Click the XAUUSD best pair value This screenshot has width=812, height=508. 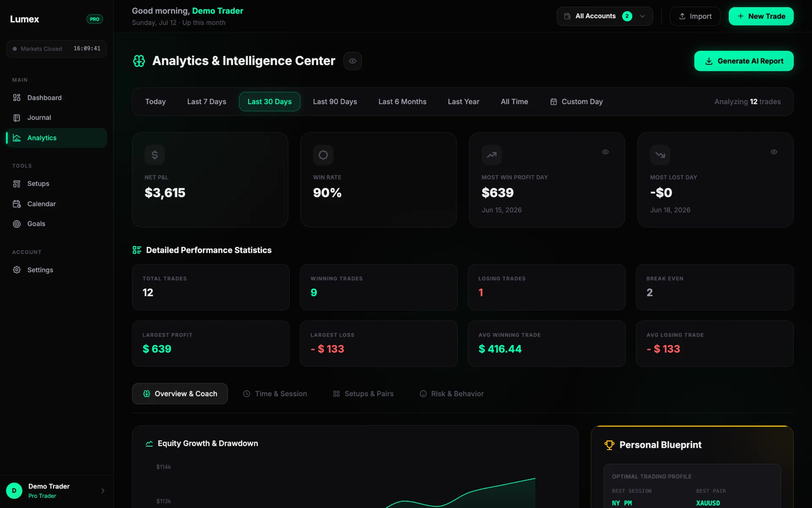708,503
